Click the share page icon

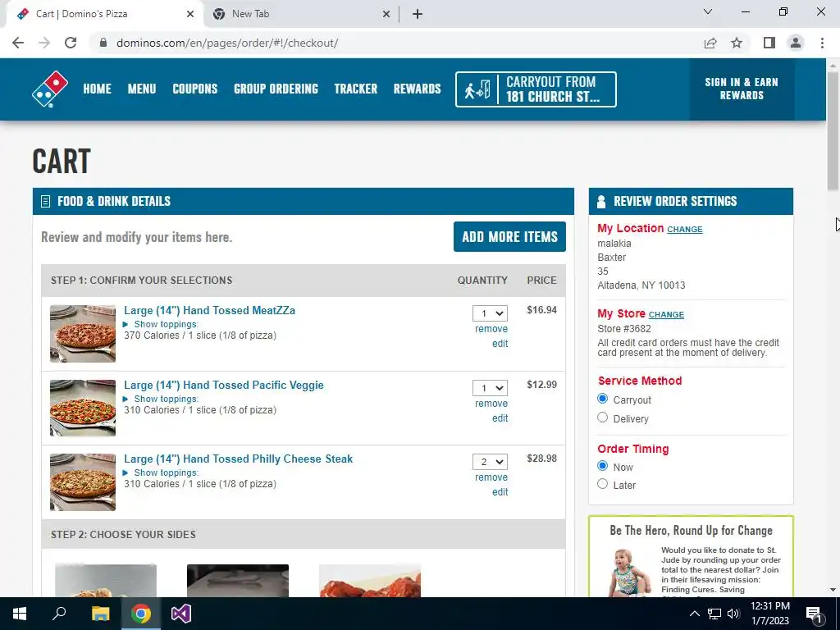(x=710, y=43)
